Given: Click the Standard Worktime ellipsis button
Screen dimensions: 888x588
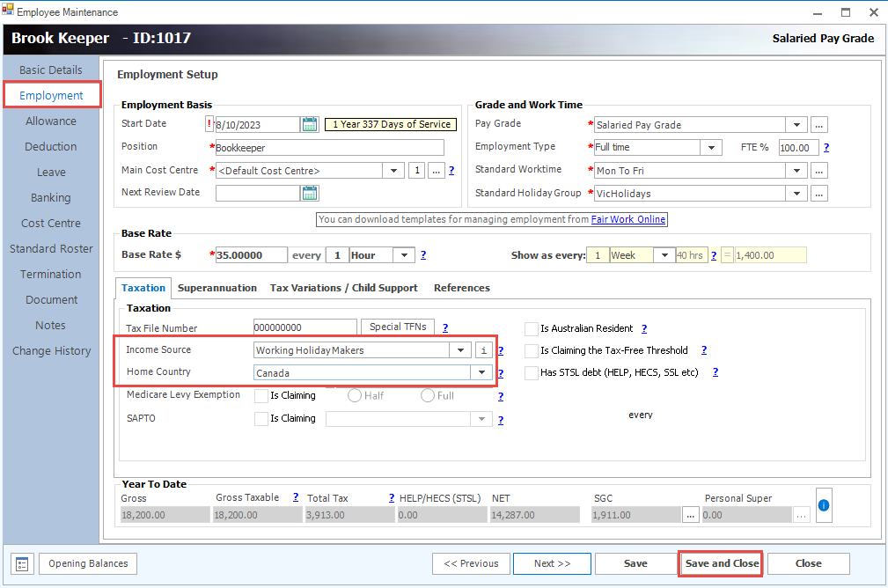Looking at the screenshot, I should pos(818,171).
